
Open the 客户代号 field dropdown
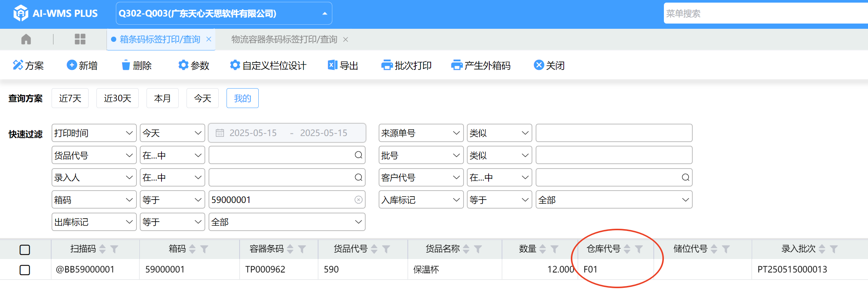click(x=421, y=178)
